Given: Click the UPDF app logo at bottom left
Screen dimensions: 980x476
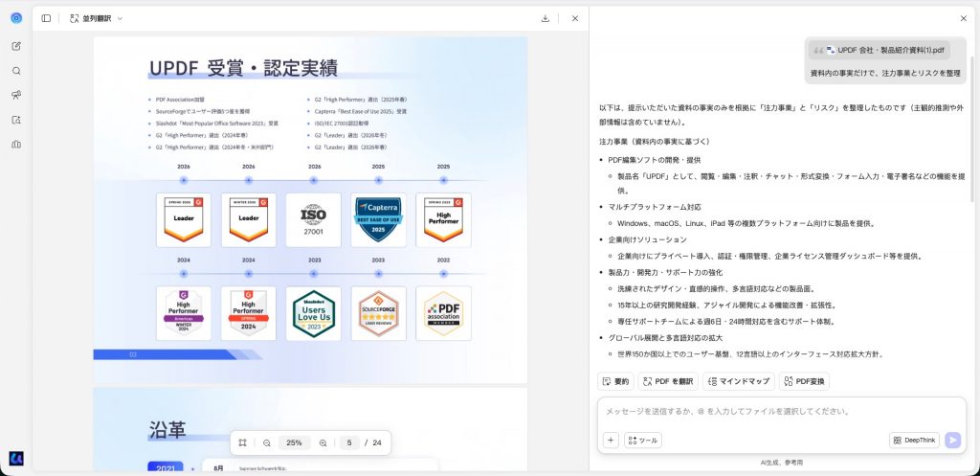Looking at the screenshot, I should pos(16,459).
